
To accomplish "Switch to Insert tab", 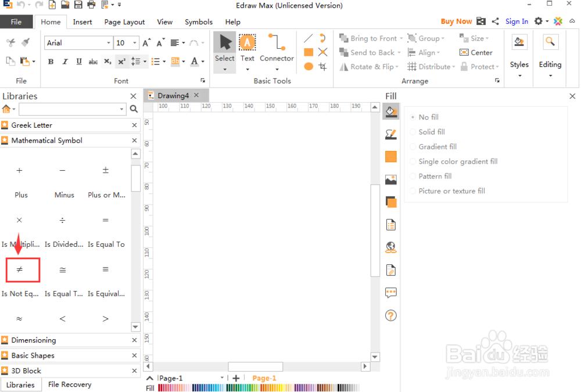I will (83, 22).
